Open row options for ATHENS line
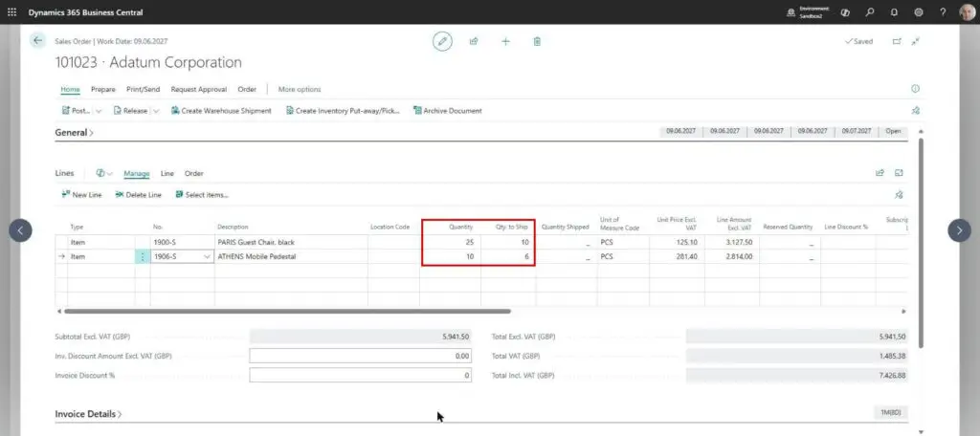The image size is (980, 436). coord(143,257)
